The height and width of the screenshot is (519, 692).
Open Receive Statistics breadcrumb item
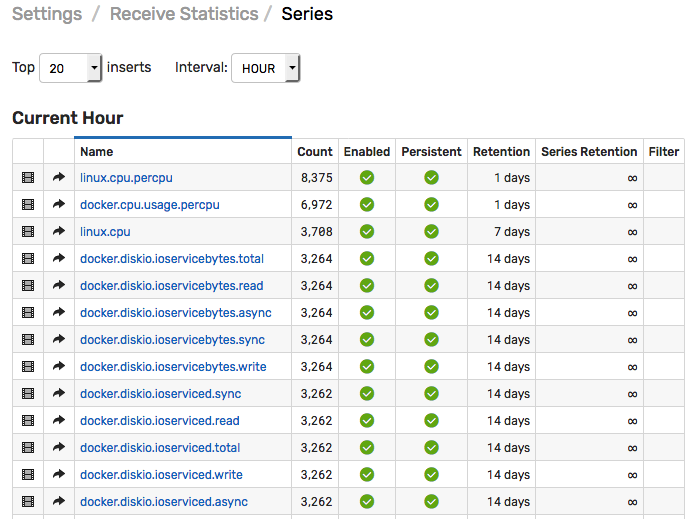tap(183, 15)
